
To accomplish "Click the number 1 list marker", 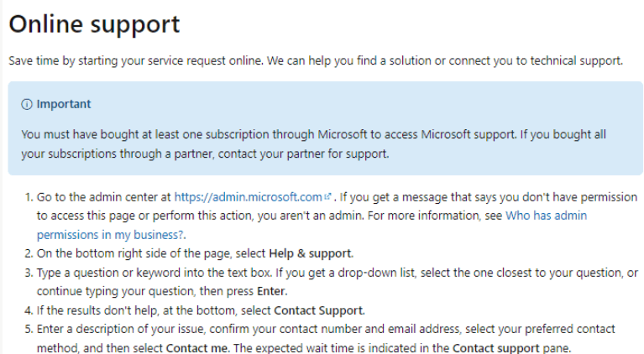I will pyautogui.click(x=28, y=198).
